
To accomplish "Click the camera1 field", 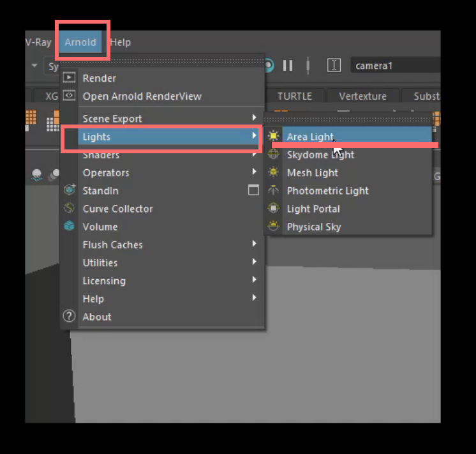I will tap(396, 65).
